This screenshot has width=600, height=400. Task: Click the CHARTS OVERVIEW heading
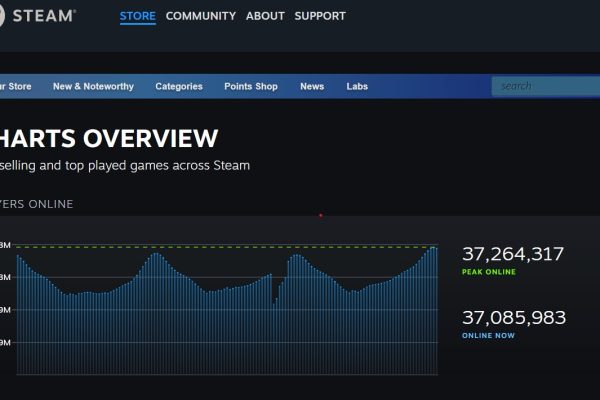[x=109, y=138]
